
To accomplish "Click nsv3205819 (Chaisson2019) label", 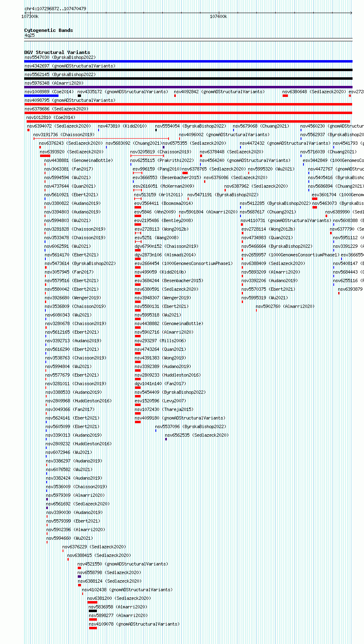I will pyautogui.click(x=161, y=152).
